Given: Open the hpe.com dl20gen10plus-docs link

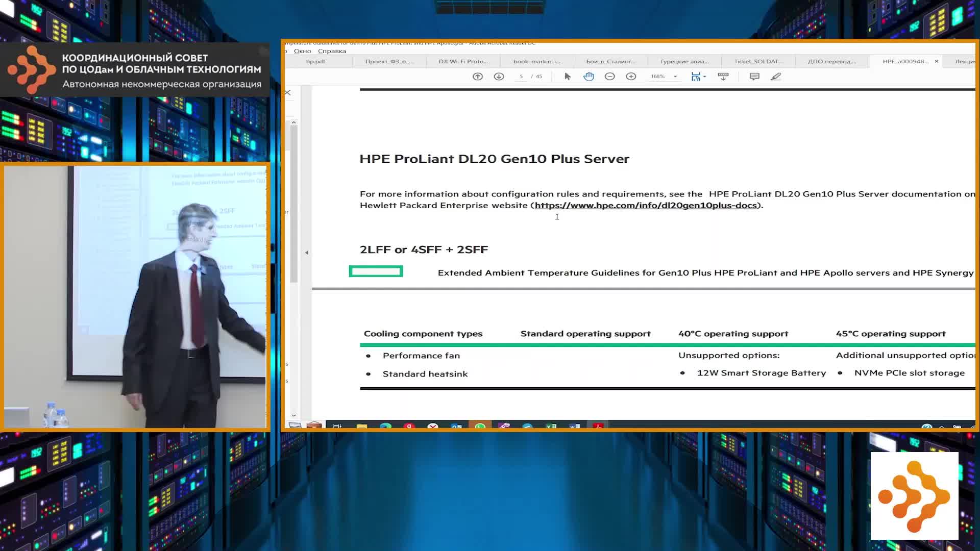Looking at the screenshot, I should (x=646, y=205).
